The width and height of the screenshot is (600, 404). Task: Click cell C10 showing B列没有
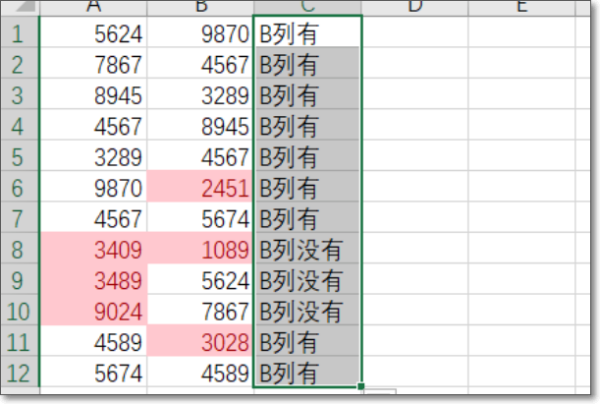[x=307, y=310]
